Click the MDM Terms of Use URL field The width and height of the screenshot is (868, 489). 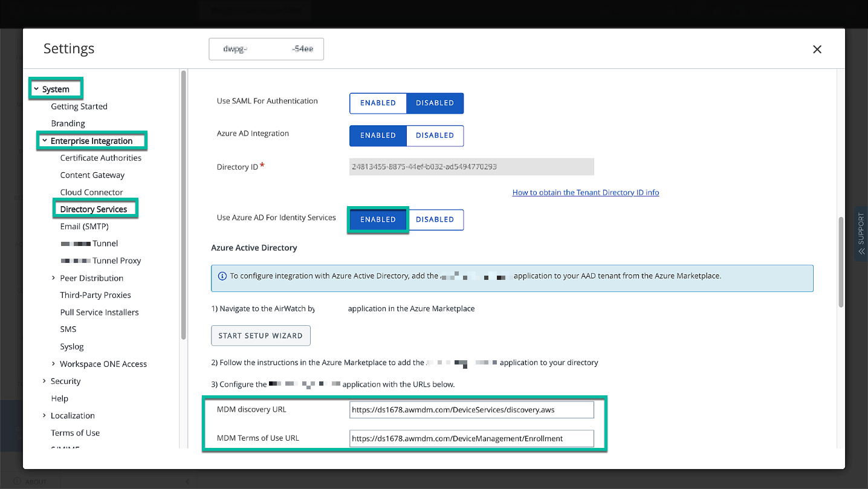click(471, 439)
